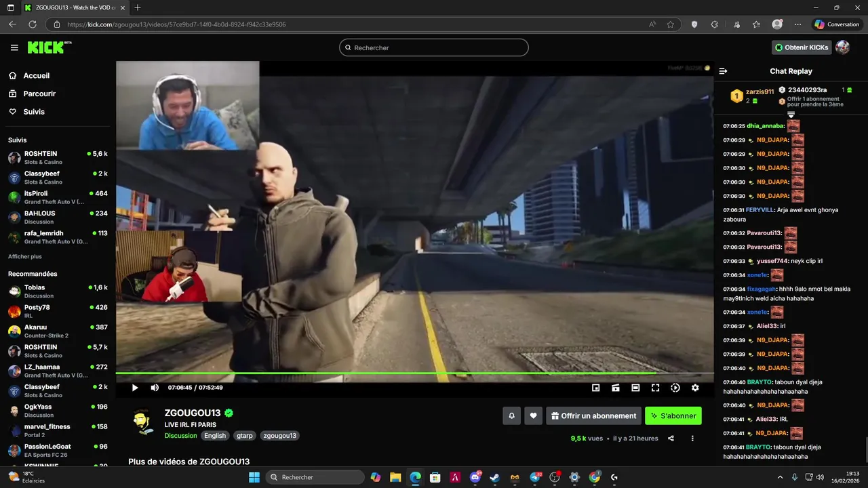
Task: Open the user profile avatar menu
Action: pos(842,47)
